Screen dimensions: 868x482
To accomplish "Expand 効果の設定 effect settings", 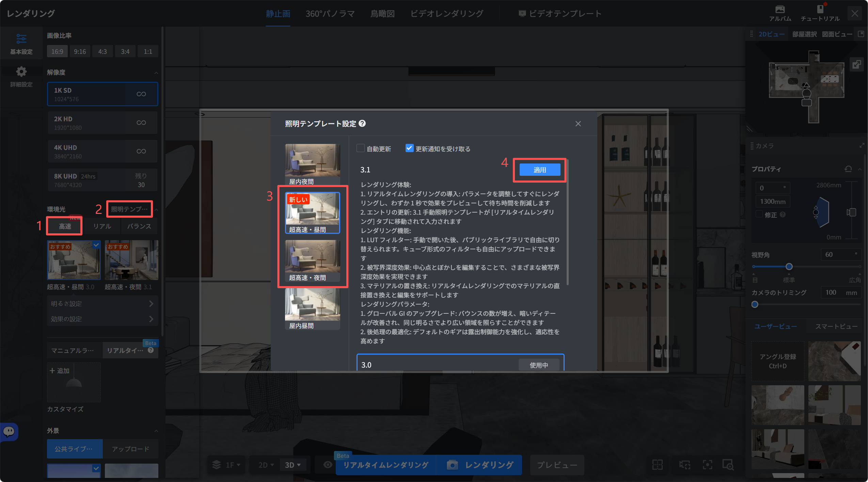I will [102, 319].
